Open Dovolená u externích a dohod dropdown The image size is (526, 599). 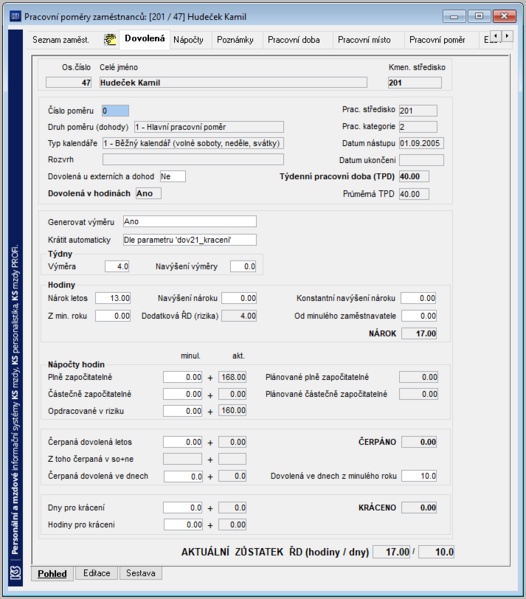pos(173,176)
